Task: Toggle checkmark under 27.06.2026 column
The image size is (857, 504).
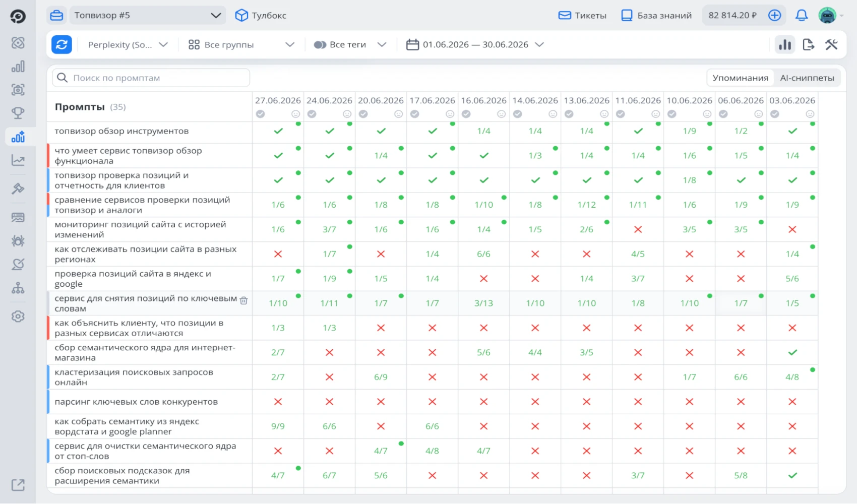Action: [260, 114]
